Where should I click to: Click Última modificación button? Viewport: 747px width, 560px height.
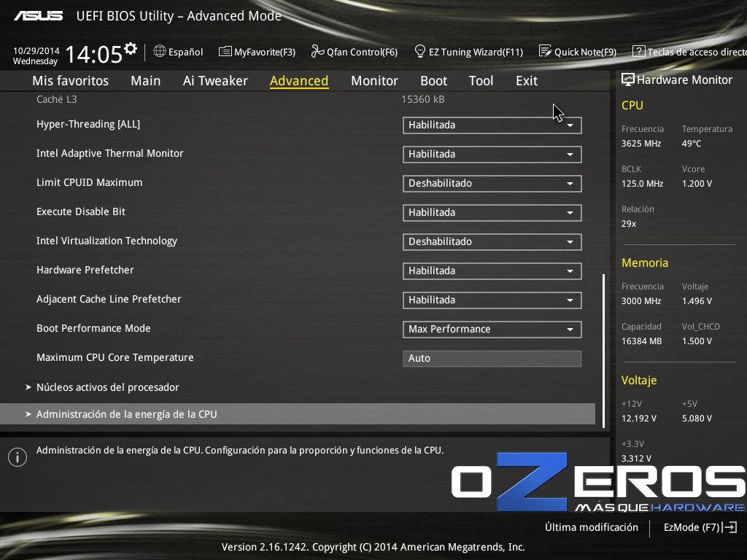592,527
